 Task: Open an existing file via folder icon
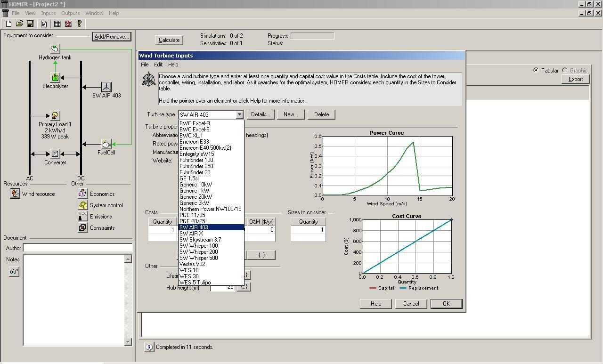pyautogui.click(x=19, y=24)
